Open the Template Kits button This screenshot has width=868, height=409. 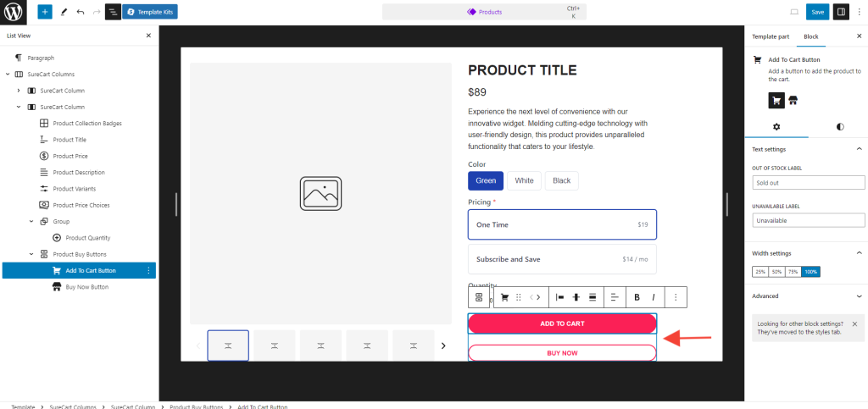pos(150,12)
